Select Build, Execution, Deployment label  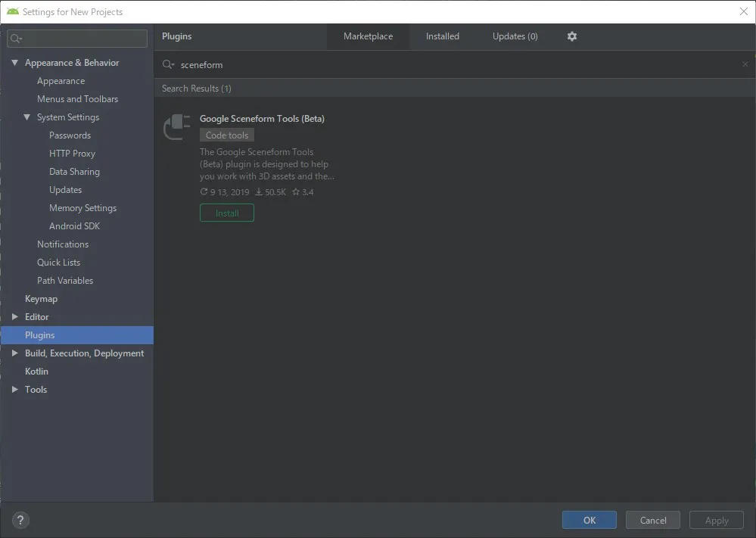coord(84,353)
